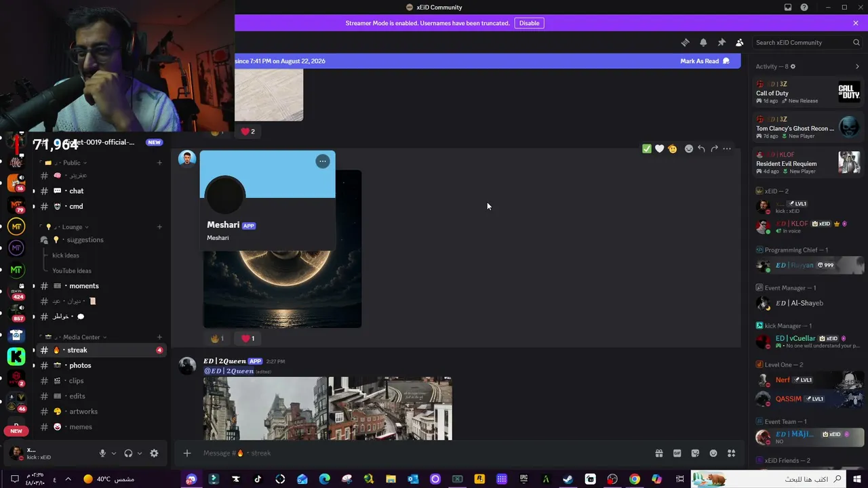Open Add Reaction emoji picker on message

point(689,148)
